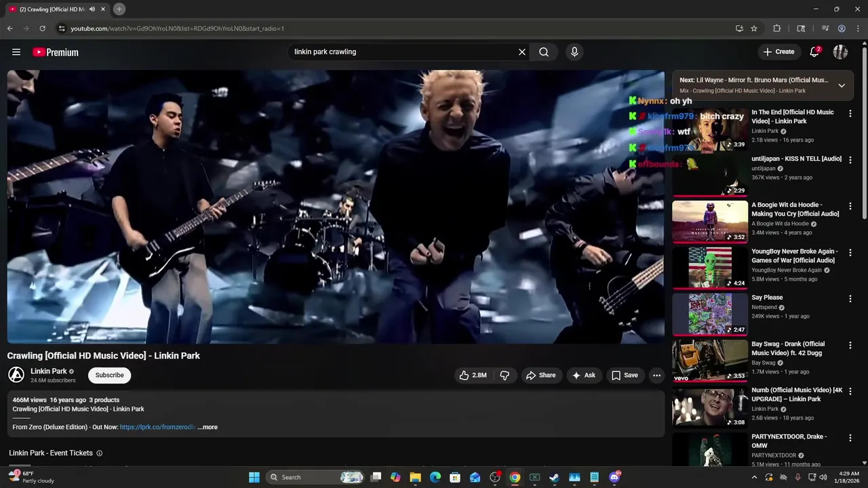The image size is (868, 488).
Task: View site information in the address bar
Action: (61, 28)
